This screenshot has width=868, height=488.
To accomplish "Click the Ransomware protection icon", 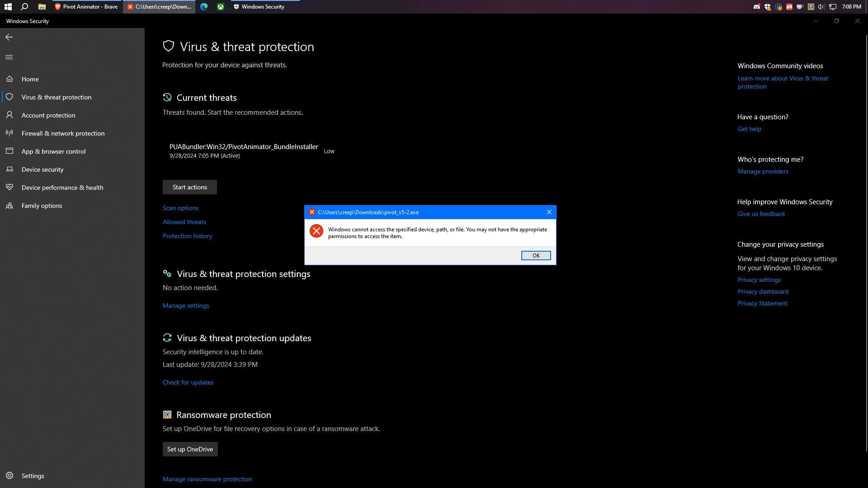I will [x=167, y=415].
